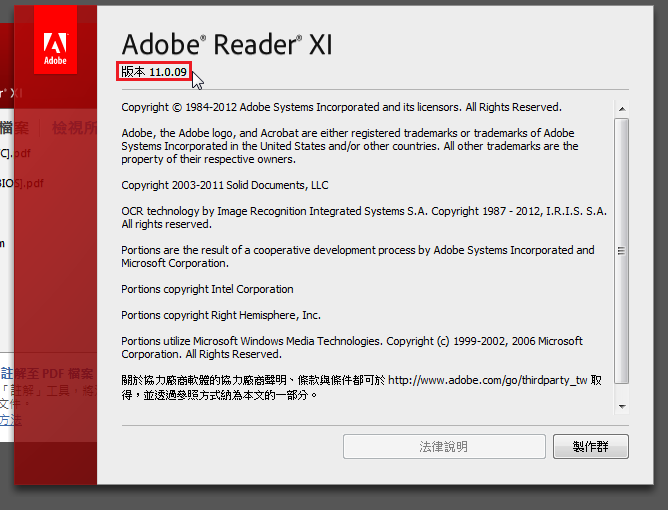The width and height of the screenshot is (668, 510).
Task: Click the 版本 11.0.09 version text
Action: [154, 72]
